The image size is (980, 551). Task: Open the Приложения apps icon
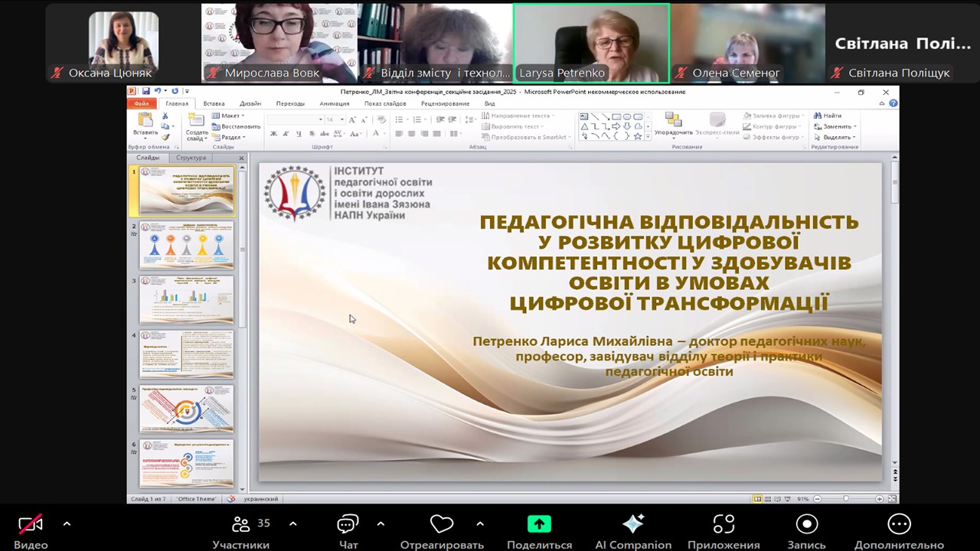click(723, 524)
